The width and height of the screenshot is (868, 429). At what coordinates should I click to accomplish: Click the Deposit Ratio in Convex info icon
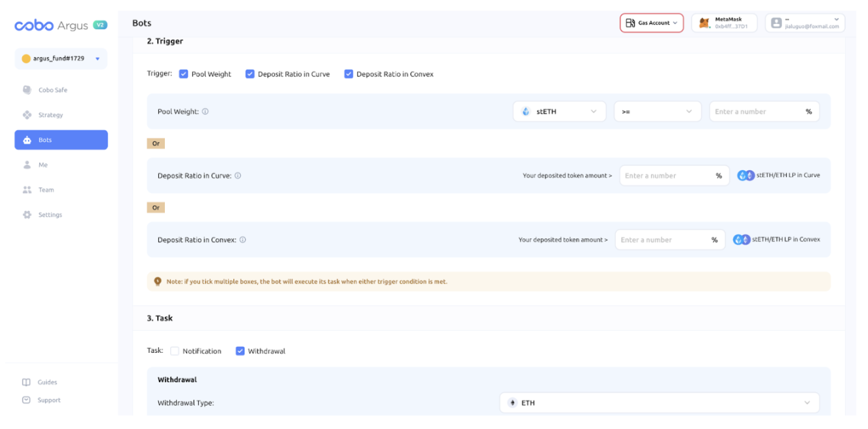[x=242, y=240]
